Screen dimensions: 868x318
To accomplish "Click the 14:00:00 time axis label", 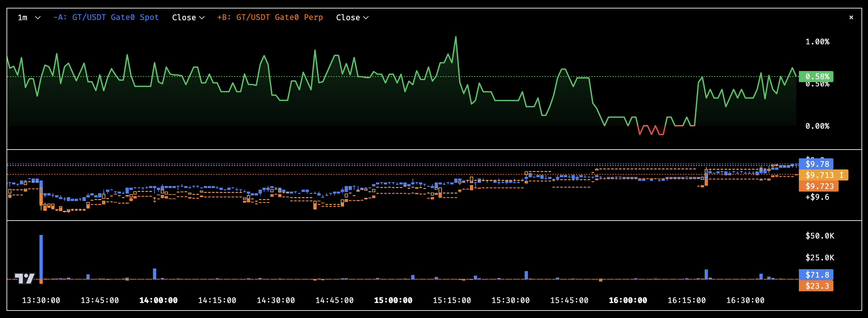I will (158, 300).
